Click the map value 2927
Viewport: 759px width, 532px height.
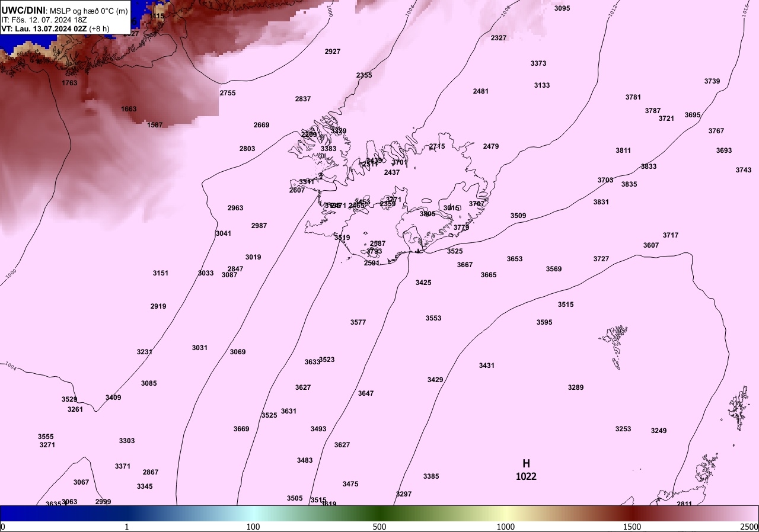(x=333, y=52)
